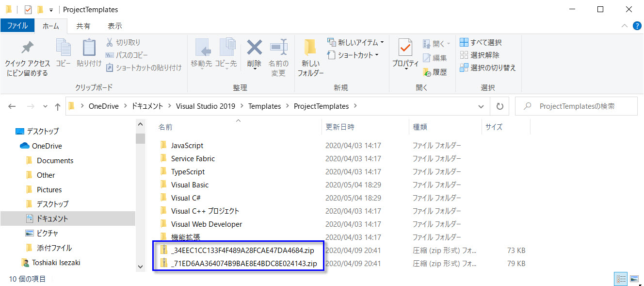This screenshot has height=286, width=644.
Task: Switch to Share (共有) tab
Action: click(x=83, y=26)
